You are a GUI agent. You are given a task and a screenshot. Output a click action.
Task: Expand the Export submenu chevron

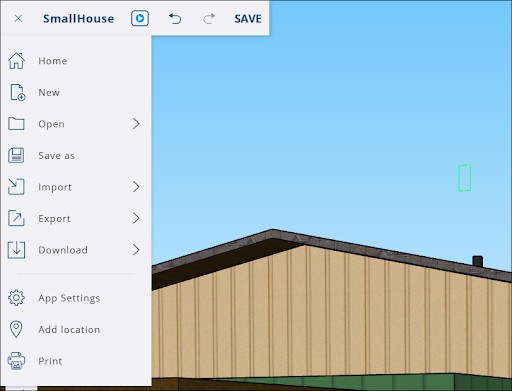[136, 218]
